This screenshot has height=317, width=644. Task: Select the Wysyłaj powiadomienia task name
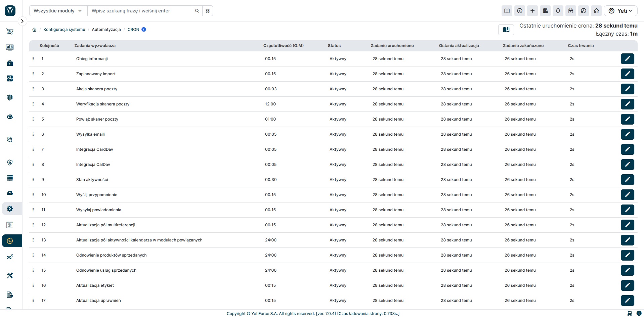click(x=99, y=210)
